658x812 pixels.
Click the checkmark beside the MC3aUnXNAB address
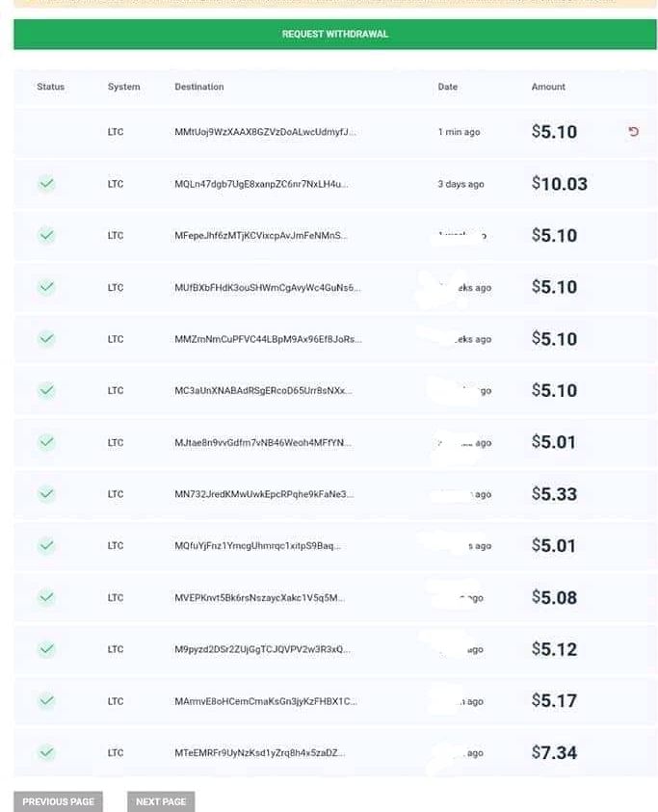pyautogui.click(x=46, y=390)
